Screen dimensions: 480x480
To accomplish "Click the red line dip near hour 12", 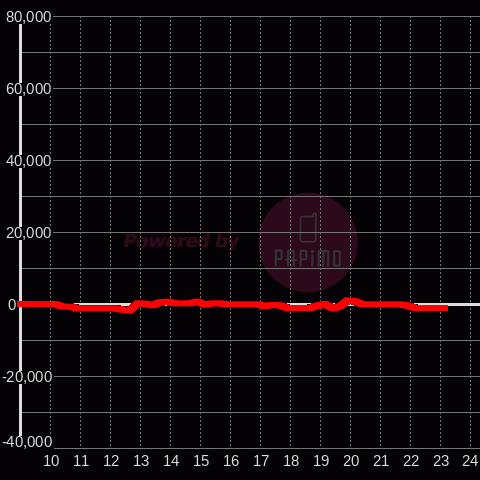I will coord(129,311).
